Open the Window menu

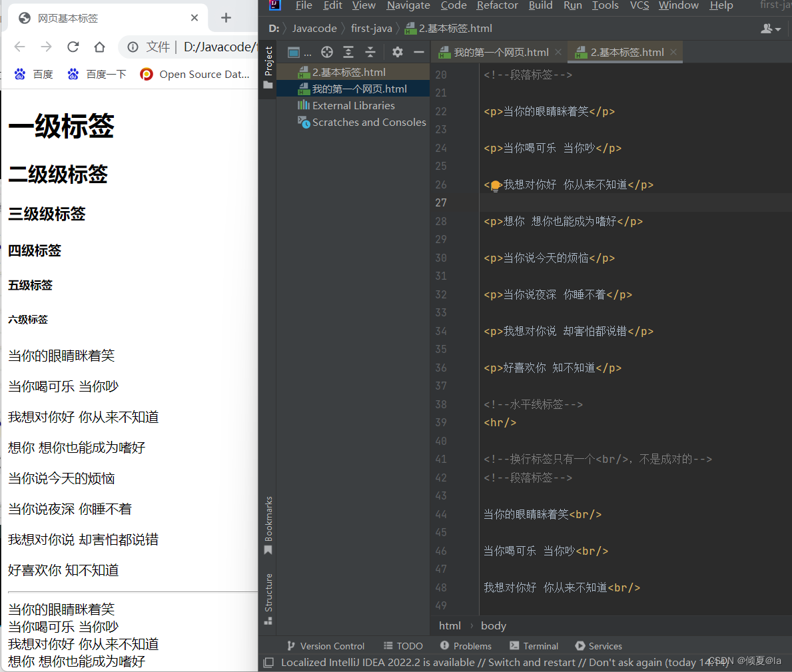(678, 5)
